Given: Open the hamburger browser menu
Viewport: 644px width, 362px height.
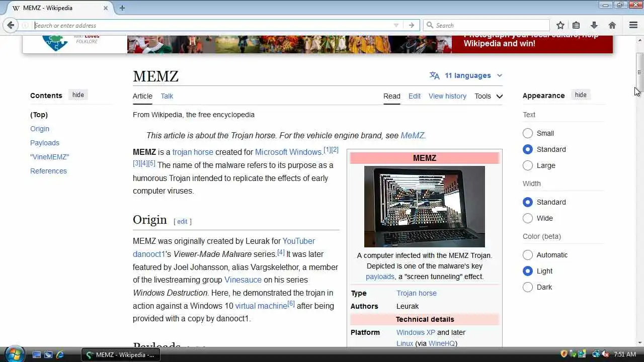Looking at the screenshot, I should tap(633, 25).
